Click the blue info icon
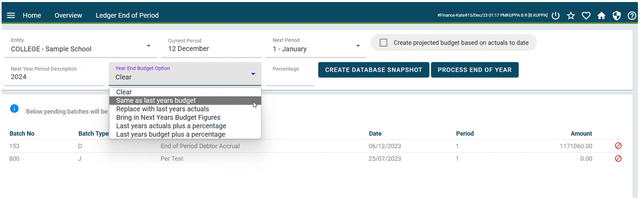The width and height of the screenshot is (644, 203). (x=14, y=108)
